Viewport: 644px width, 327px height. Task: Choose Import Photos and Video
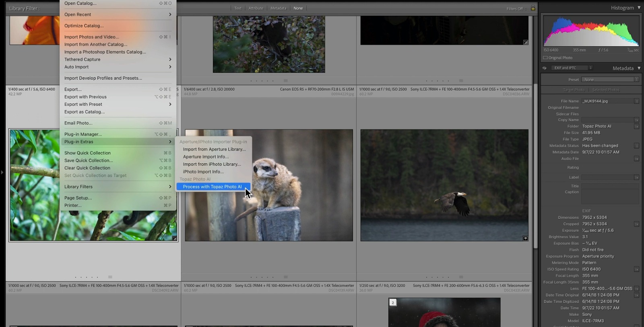[x=118, y=37]
